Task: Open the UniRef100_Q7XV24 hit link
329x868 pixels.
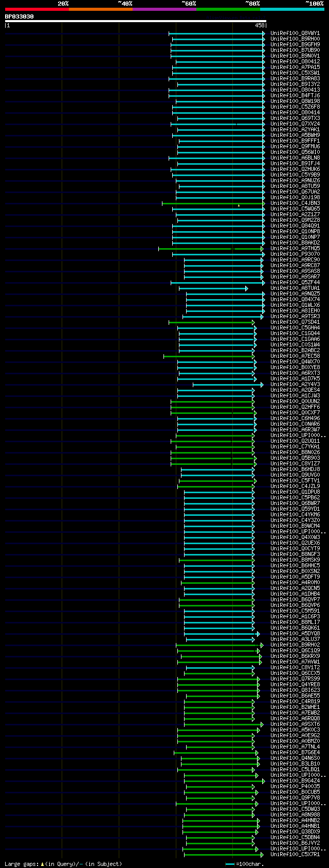Action: coord(295,124)
